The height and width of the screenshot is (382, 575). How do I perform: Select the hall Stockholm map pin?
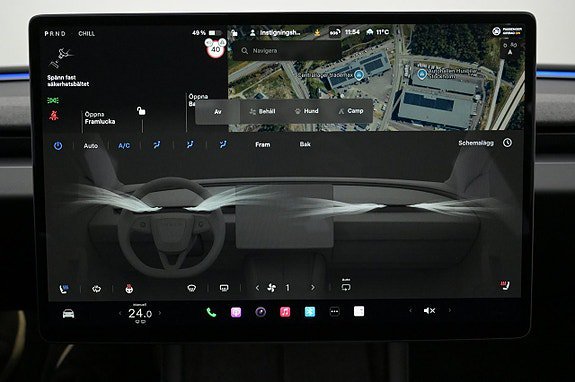click(422, 74)
